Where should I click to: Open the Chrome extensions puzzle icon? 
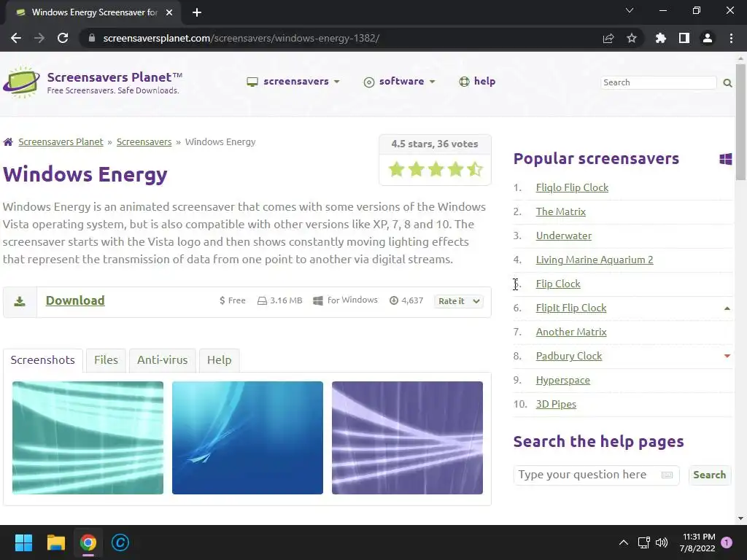[x=661, y=38]
